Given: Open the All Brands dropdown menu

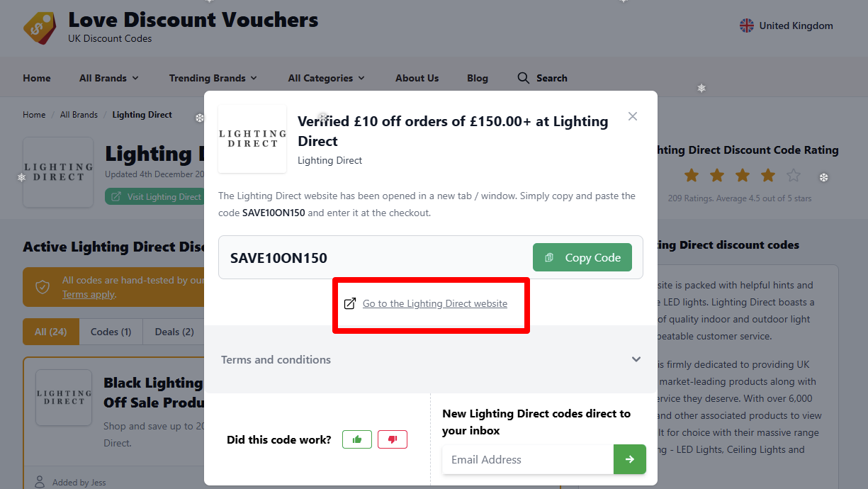Looking at the screenshot, I should pyautogui.click(x=109, y=78).
